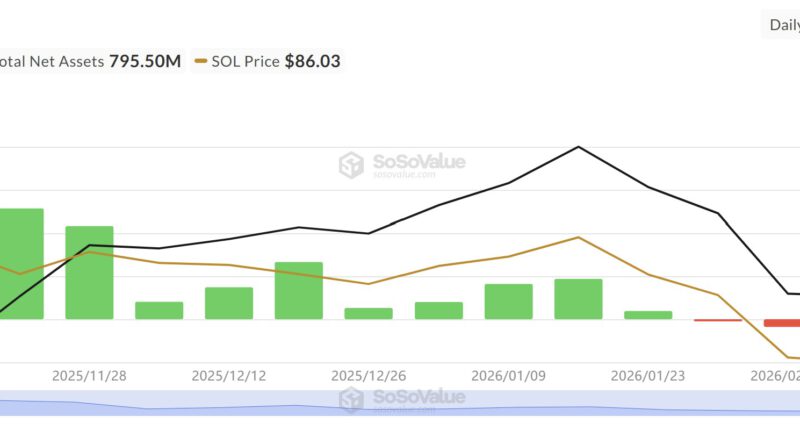Click the thin red bar after 2026/01/23
Viewport: 800px width, 445px height.
click(x=717, y=320)
